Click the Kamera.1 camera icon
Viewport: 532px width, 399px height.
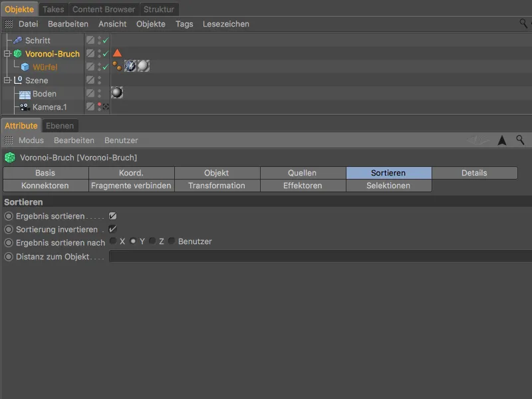(25, 107)
